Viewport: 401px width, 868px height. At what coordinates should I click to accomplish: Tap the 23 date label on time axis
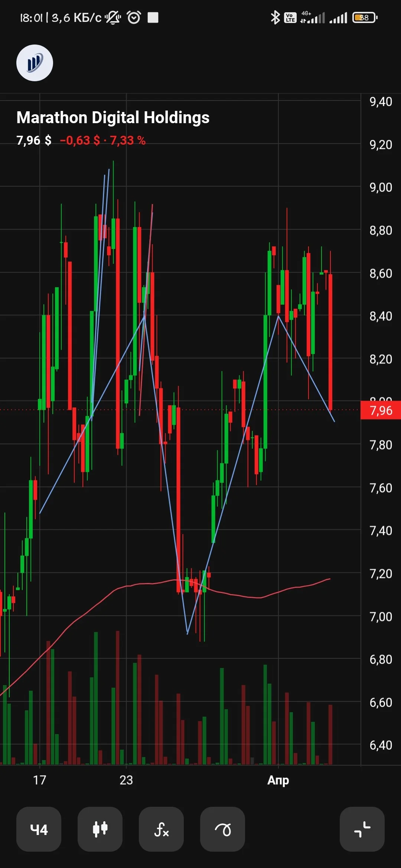coord(126,780)
